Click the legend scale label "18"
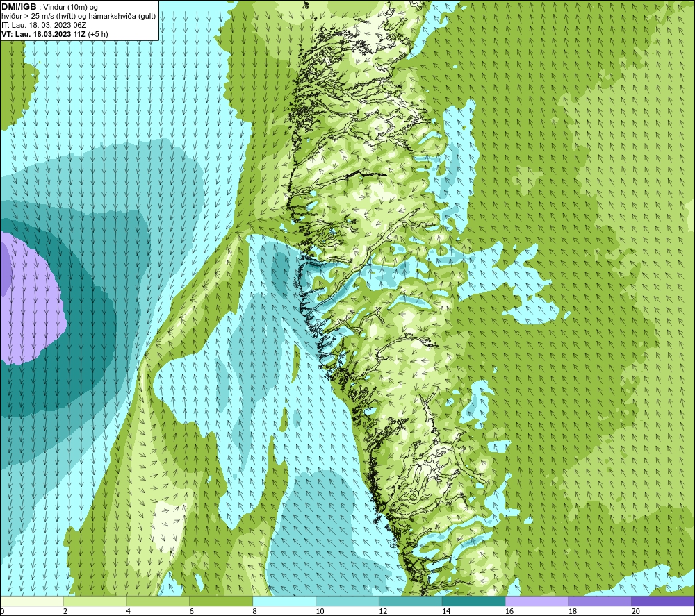 point(572,611)
